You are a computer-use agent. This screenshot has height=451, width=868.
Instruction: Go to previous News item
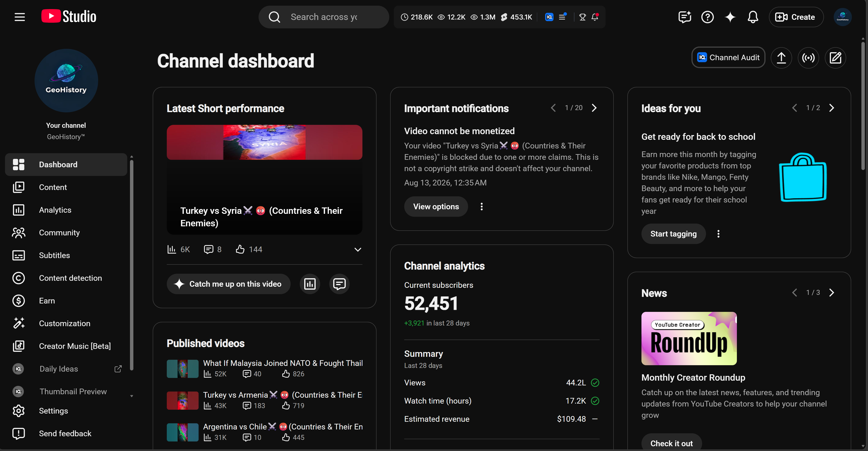[x=795, y=293]
